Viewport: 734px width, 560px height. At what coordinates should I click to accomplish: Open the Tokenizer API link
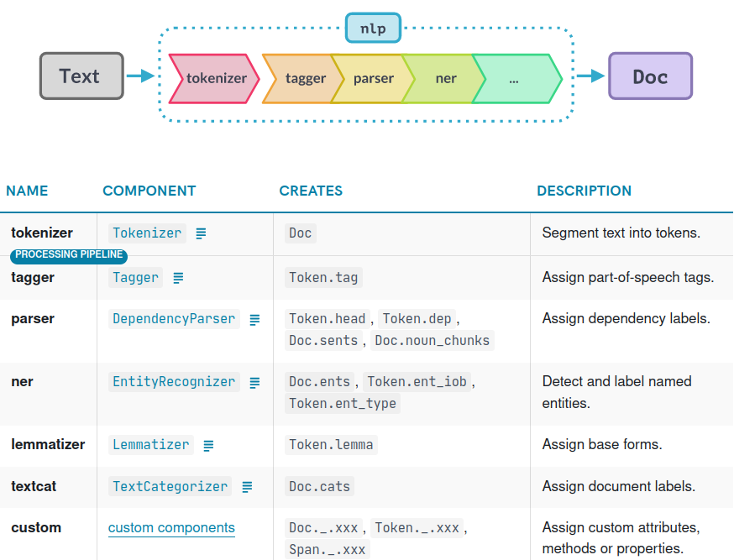(147, 233)
